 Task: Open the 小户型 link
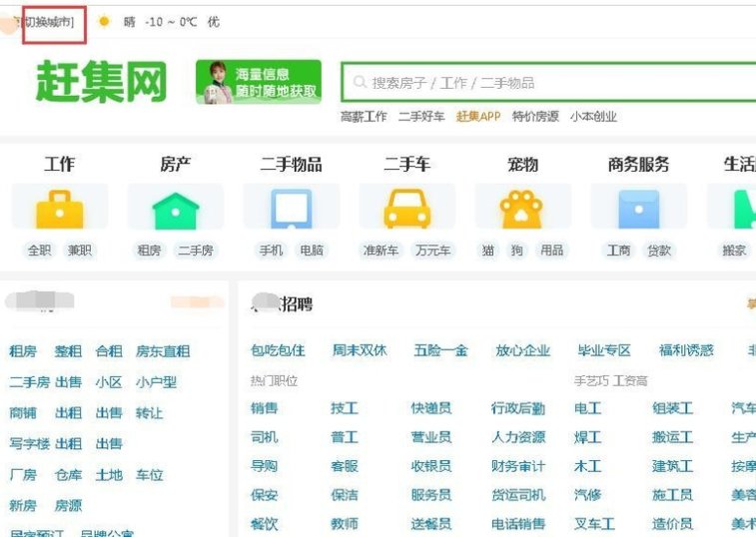[x=156, y=382]
